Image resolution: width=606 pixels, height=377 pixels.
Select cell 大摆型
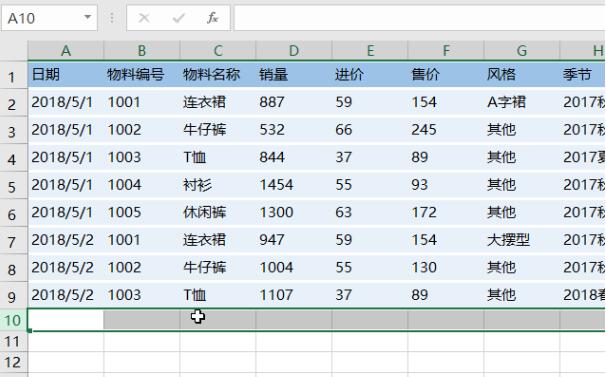(x=522, y=240)
